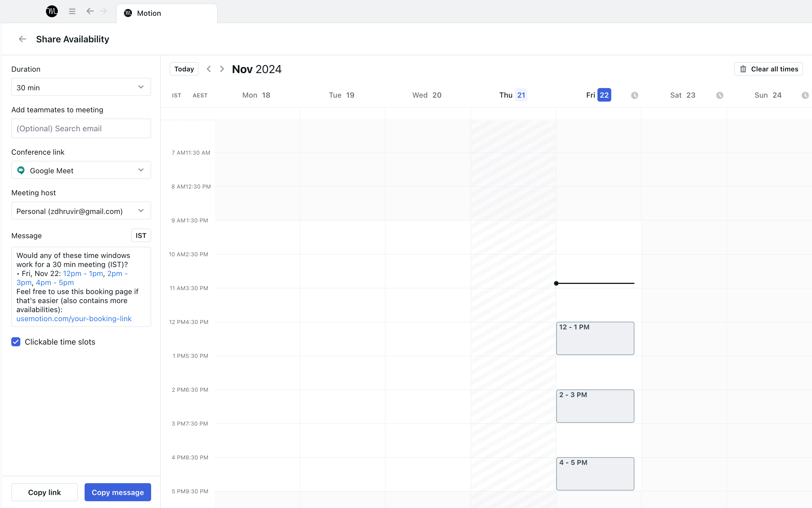Click the Fri 22 day header

point(598,95)
